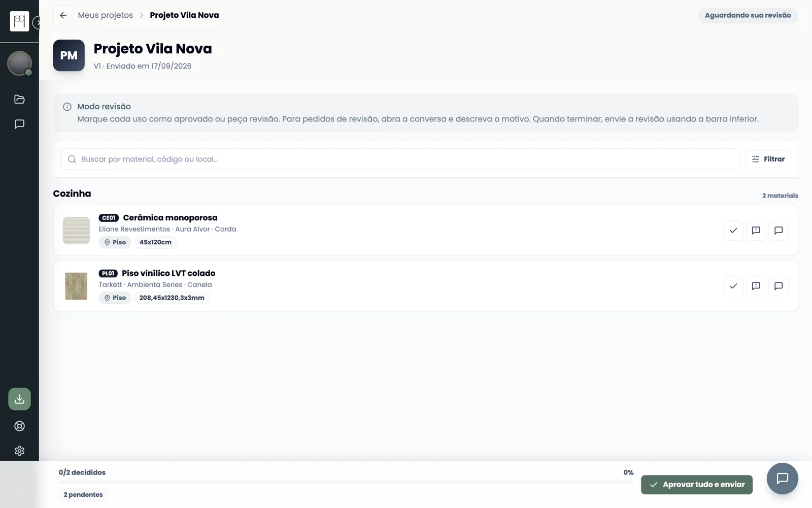Click the Piso location tag under Cerâmica monoporosa
The height and width of the screenshot is (508, 812).
[x=115, y=242]
